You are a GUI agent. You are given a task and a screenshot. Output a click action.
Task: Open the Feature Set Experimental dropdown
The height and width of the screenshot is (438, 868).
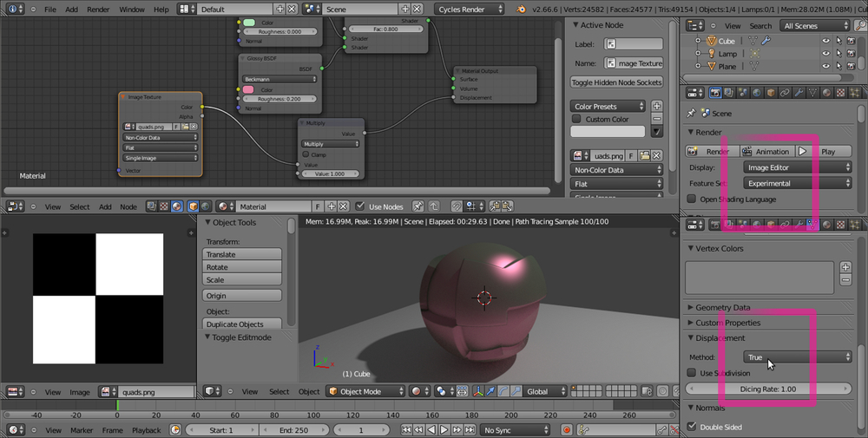[798, 183]
